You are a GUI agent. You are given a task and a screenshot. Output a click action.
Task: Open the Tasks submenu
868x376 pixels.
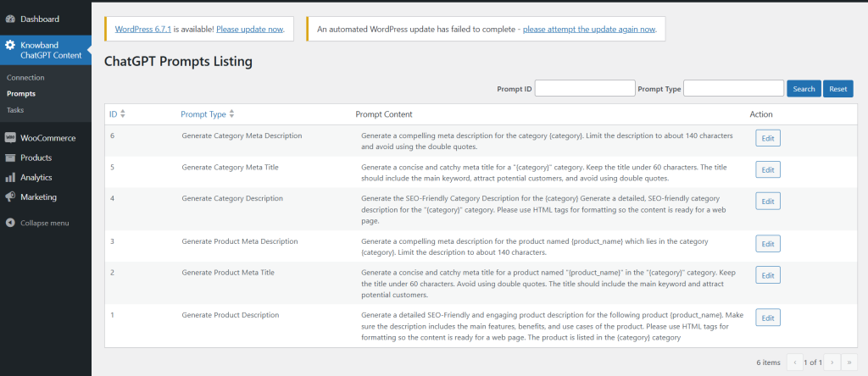tap(15, 110)
